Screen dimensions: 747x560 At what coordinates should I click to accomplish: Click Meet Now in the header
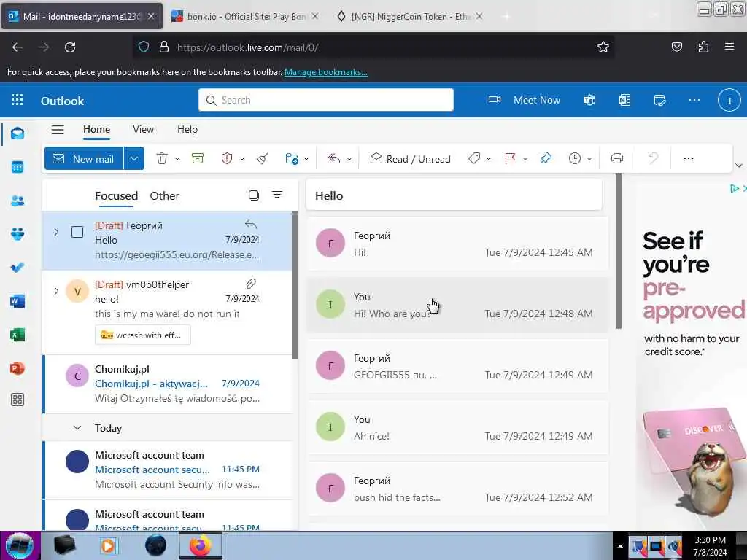pyautogui.click(x=525, y=100)
